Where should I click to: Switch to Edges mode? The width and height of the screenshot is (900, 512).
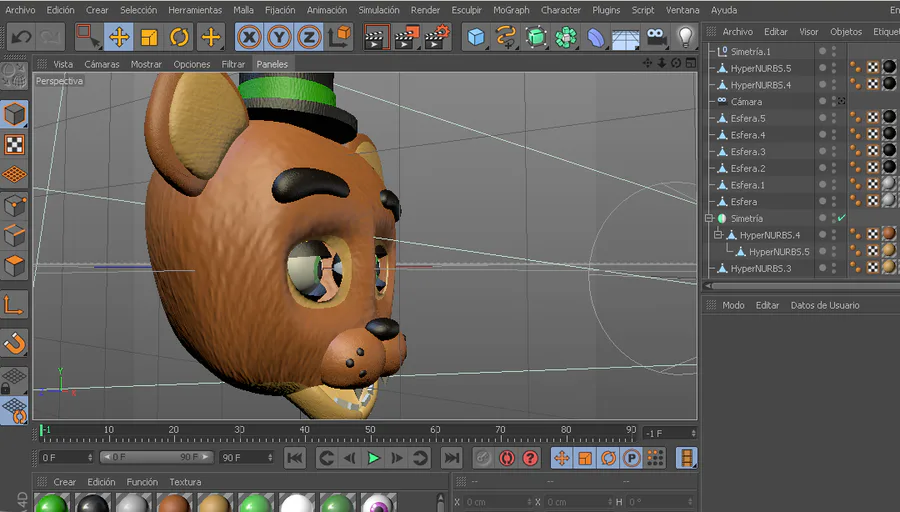(x=14, y=235)
